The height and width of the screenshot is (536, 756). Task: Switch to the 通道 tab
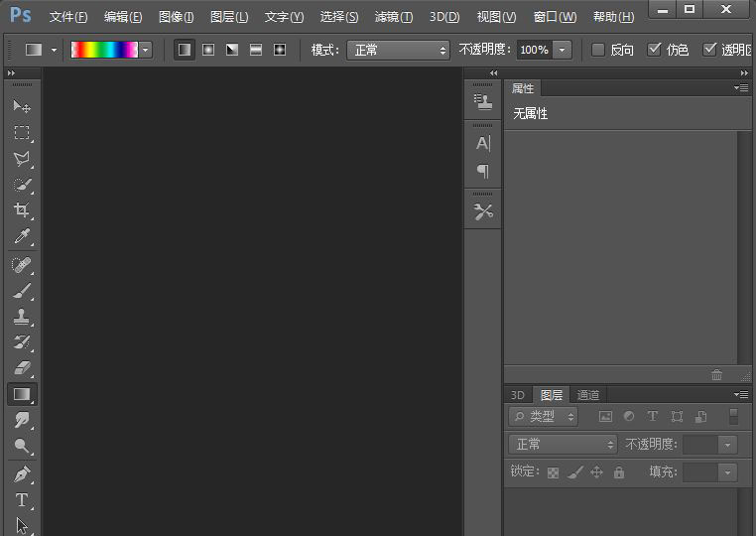click(587, 395)
